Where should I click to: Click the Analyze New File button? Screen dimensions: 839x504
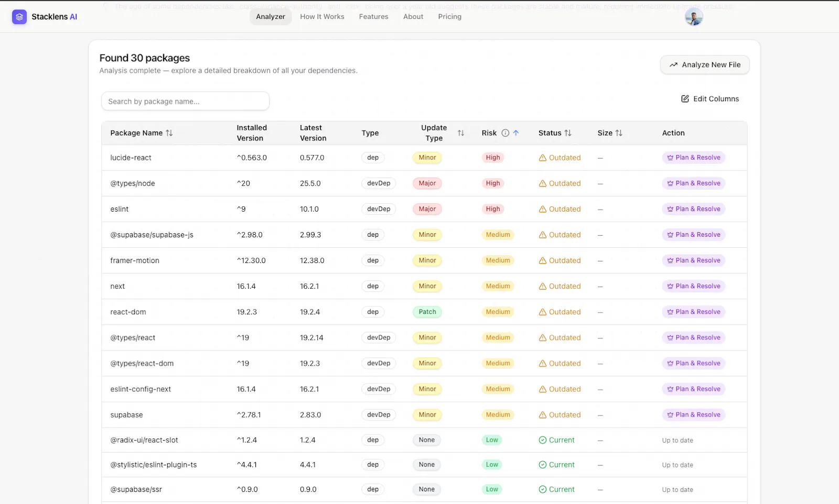pyautogui.click(x=705, y=65)
